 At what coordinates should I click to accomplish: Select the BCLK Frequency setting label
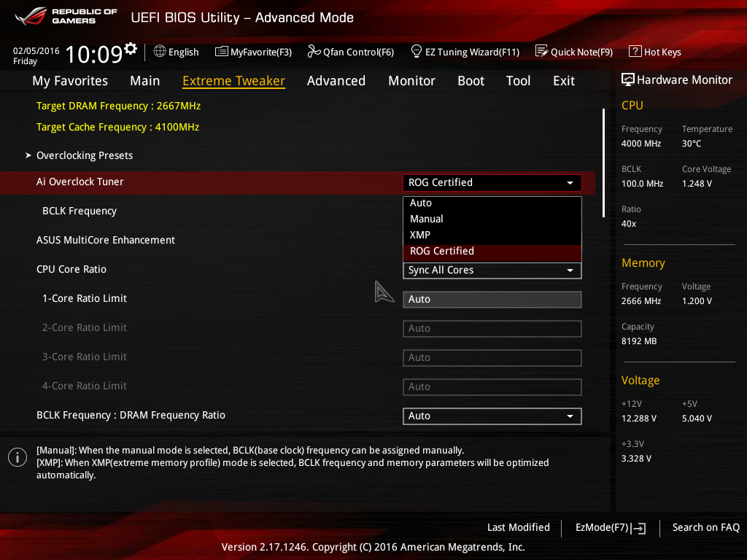coord(80,211)
